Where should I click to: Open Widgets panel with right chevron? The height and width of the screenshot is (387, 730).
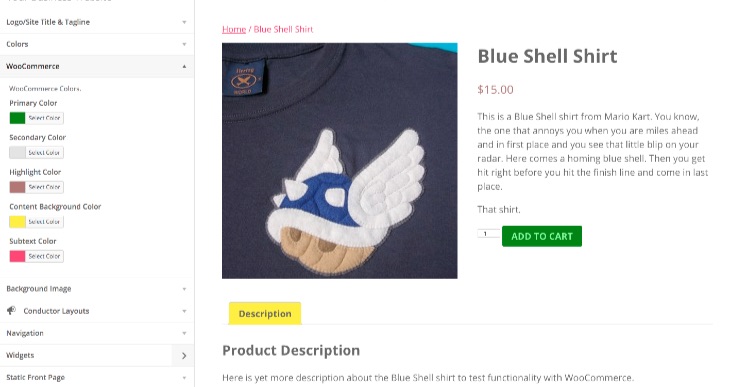184,355
